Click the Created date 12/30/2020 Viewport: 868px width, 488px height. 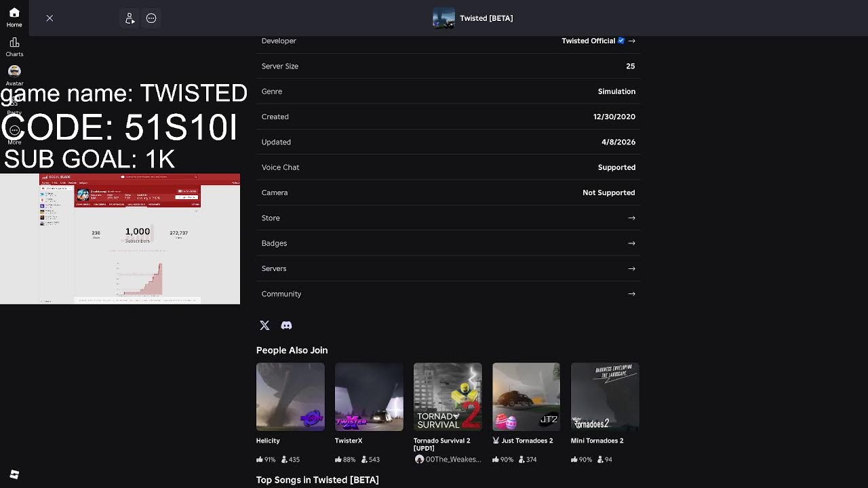click(x=614, y=117)
